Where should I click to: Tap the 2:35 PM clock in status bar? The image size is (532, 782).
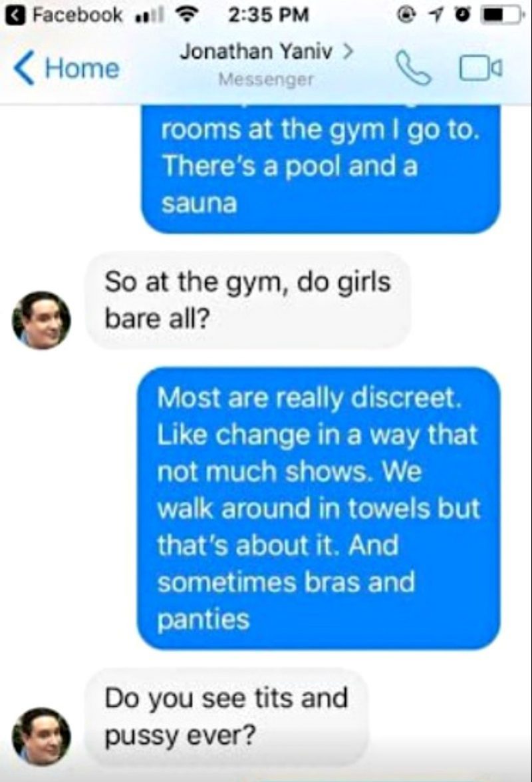[269, 15]
